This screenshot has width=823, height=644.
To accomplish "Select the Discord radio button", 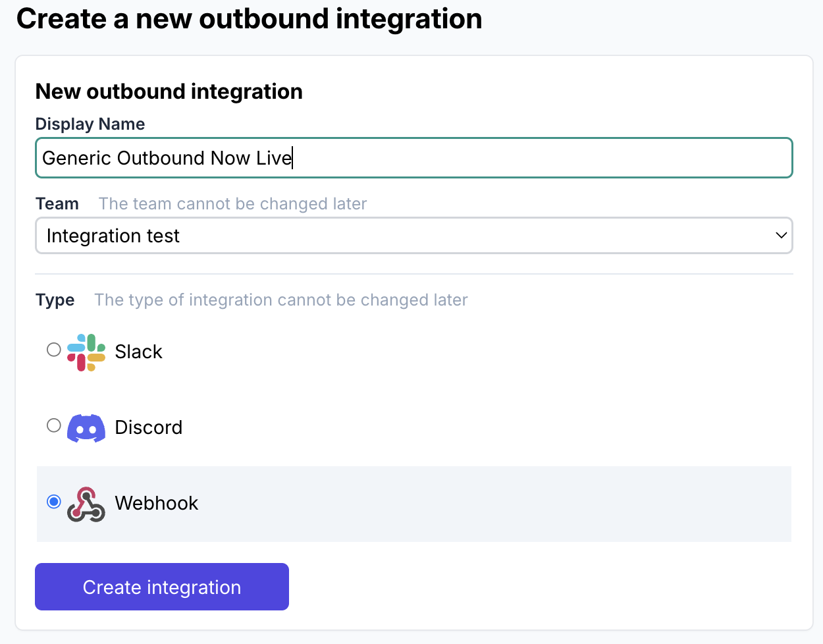I will 54,425.
